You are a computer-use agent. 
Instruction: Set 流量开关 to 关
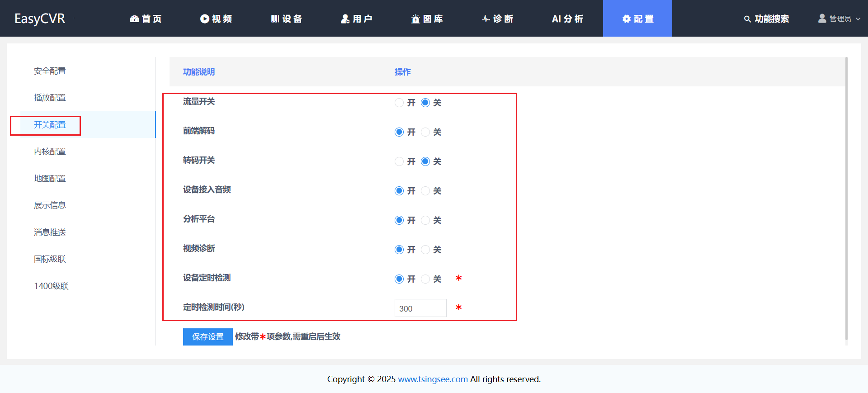pos(425,103)
